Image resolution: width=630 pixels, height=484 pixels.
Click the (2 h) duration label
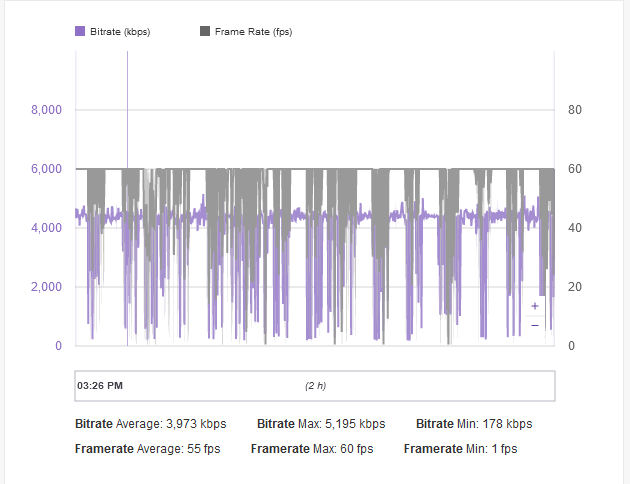click(315, 386)
